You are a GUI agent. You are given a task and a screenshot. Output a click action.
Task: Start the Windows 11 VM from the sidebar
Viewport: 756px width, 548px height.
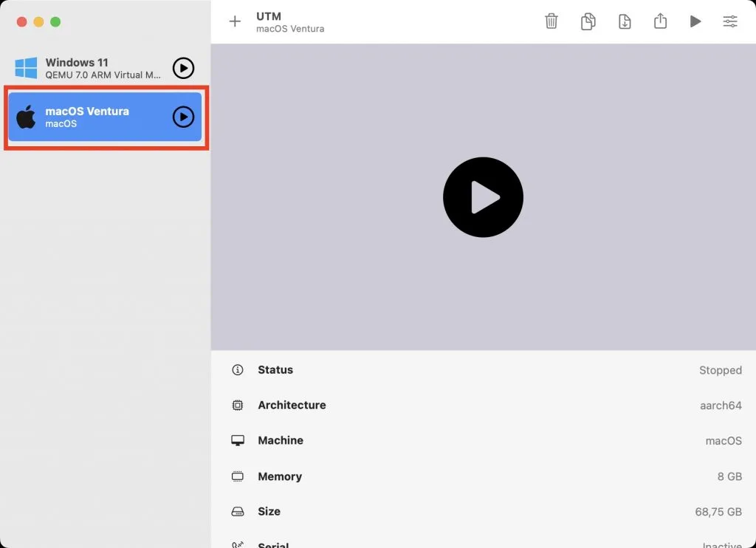coord(183,68)
